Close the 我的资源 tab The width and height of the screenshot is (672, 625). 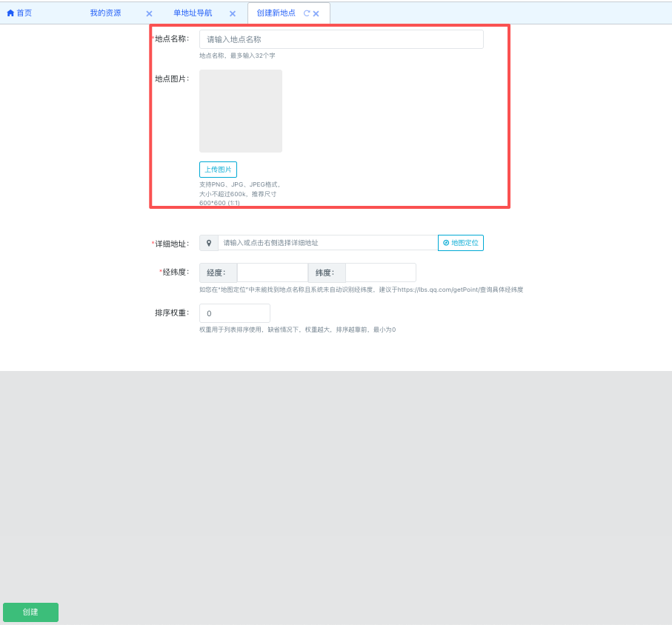point(149,14)
